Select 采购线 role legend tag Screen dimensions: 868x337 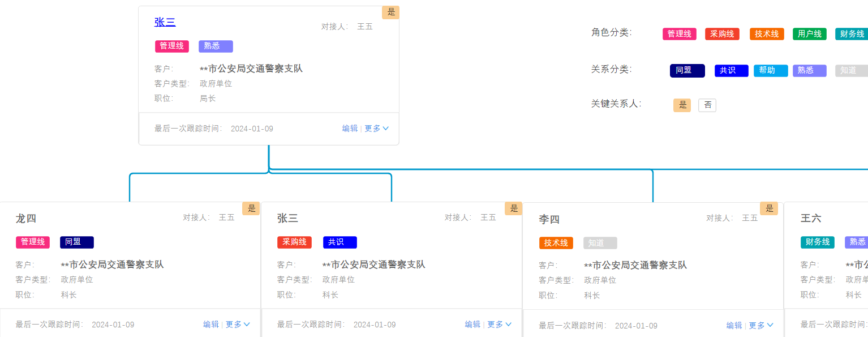[x=722, y=34]
